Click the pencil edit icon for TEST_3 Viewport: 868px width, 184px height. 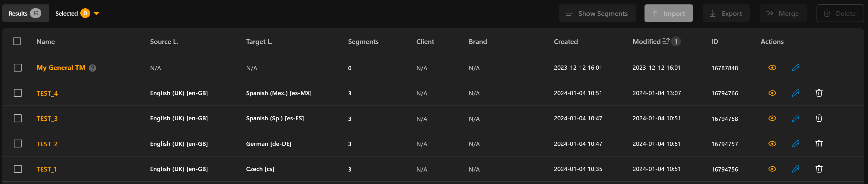click(x=795, y=118)
